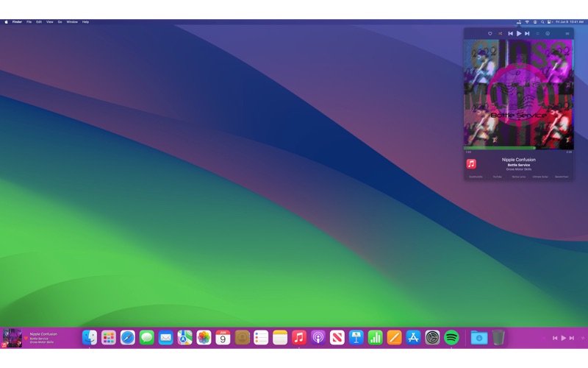Open the File menu
This screenshot has width=588, height=368.
pyautogui.click(x=29, y=22)
